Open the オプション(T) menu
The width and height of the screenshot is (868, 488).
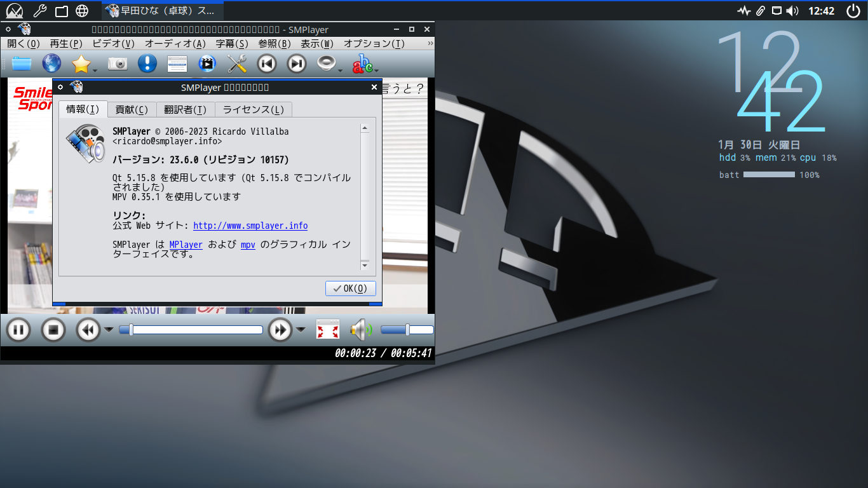(x=374, y=44)
